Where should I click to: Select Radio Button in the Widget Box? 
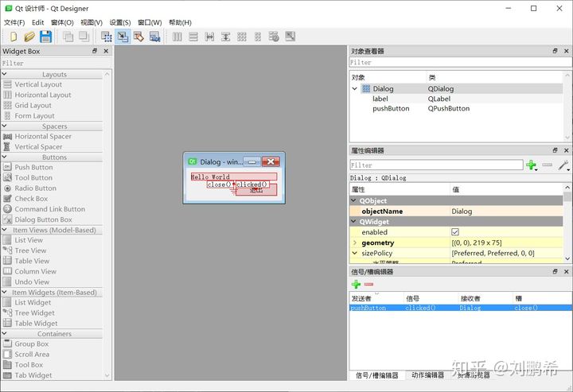[36, 188]
